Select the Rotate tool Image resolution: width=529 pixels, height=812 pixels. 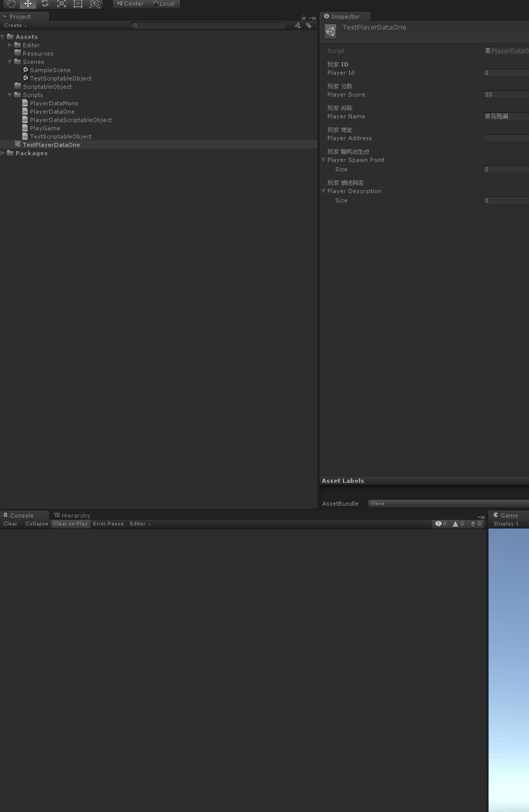click(45, 4)
